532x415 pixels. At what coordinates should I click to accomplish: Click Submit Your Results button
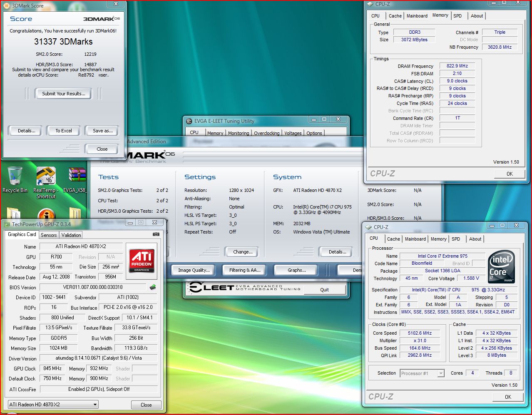[64, 94]
